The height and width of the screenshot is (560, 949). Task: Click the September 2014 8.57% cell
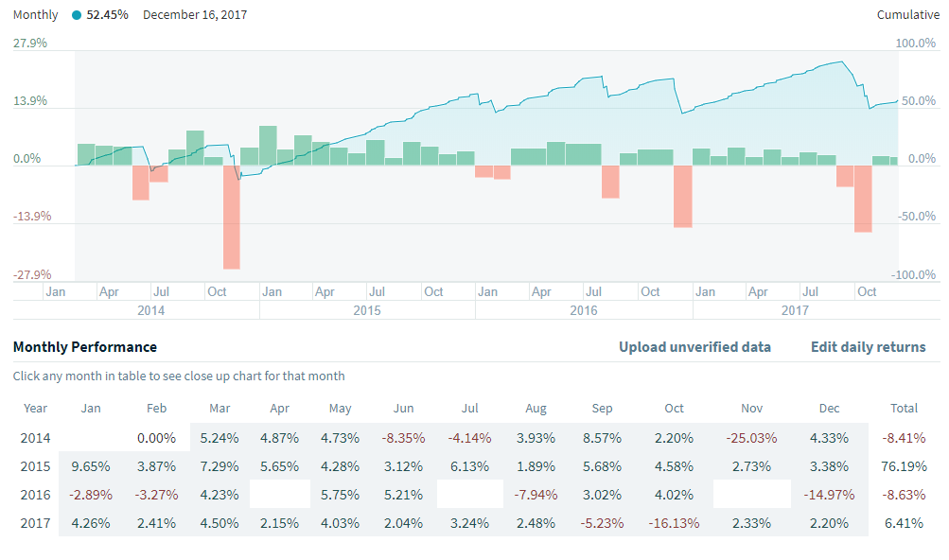(x=601, y=438)
